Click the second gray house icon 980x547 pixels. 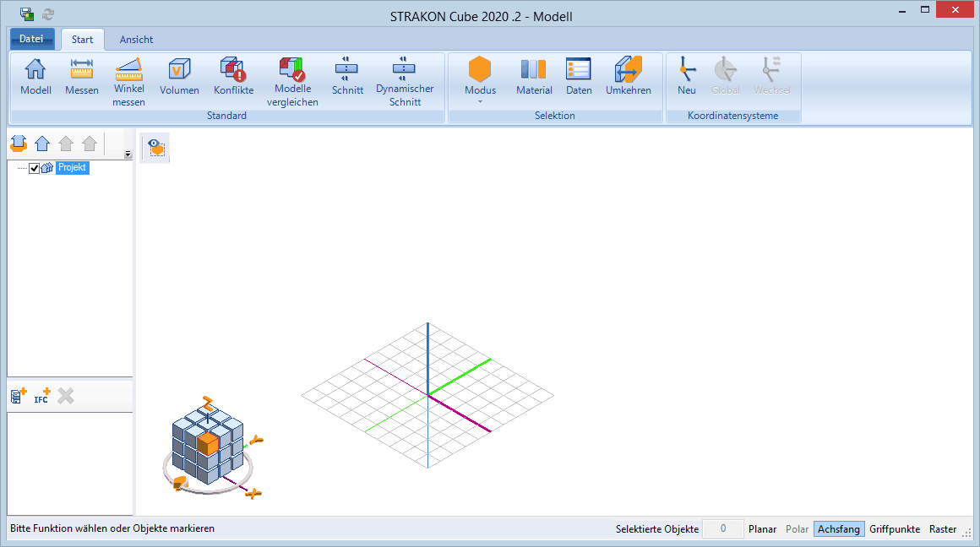coord(90,144)
